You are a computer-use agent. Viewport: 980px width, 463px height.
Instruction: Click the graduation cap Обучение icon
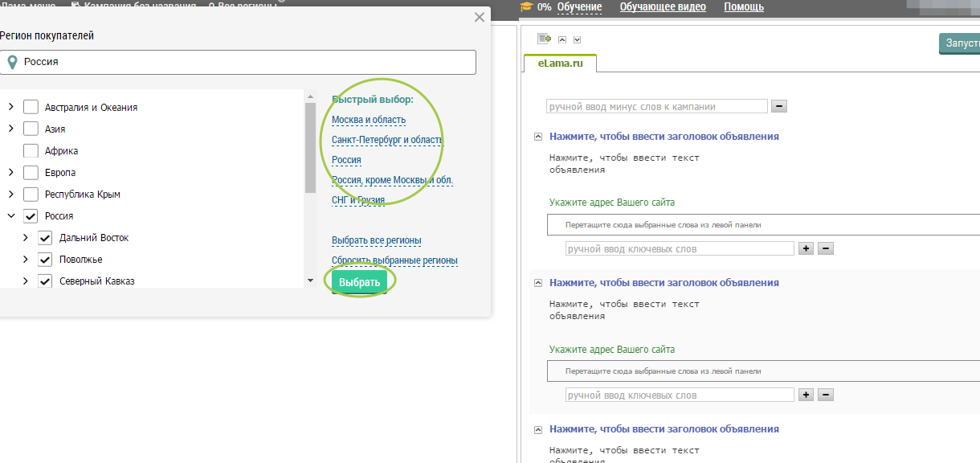click(526, 7)
